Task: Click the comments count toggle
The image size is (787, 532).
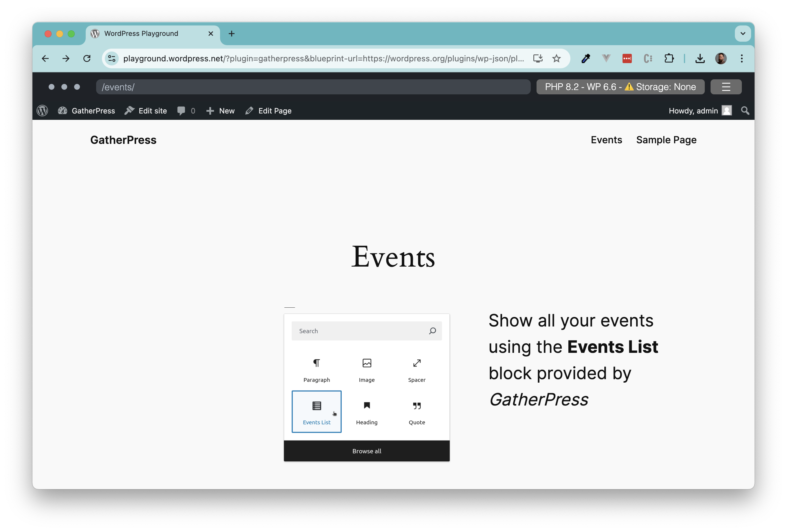Action: pyautogui.click(x=186, y=111)
